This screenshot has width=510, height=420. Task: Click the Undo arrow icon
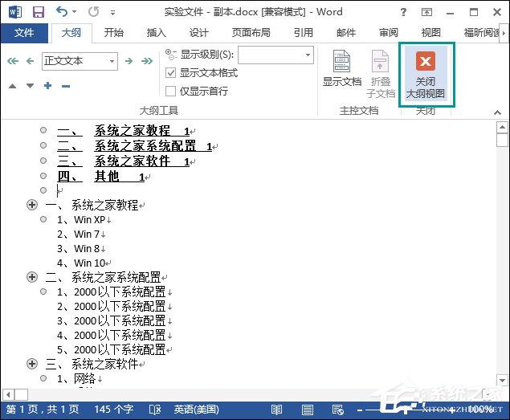(x=62, y=12)
